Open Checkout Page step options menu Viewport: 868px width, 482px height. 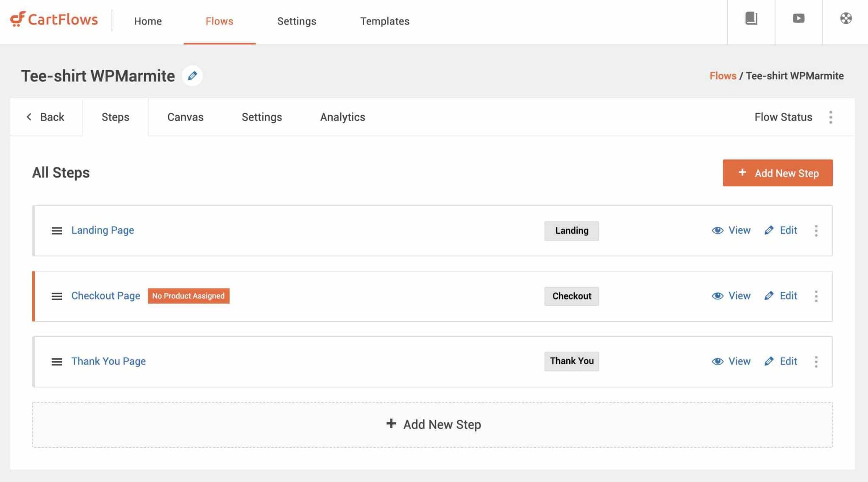pos(816,296)
